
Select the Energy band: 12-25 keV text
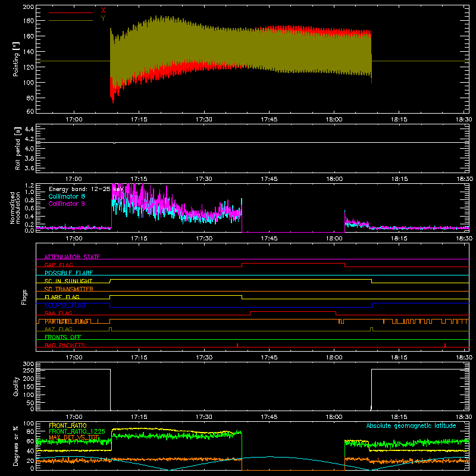[86, 189]
